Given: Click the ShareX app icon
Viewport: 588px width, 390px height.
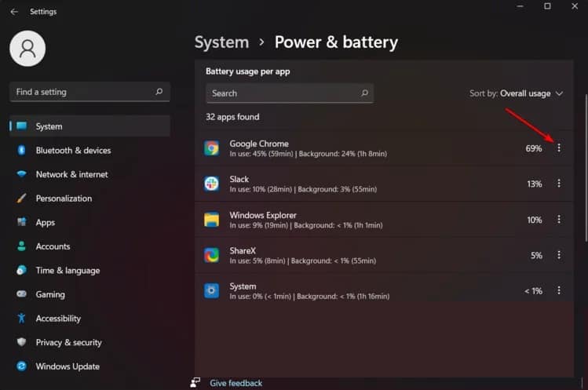Looking at the screenshot, I should click(211, 255).
